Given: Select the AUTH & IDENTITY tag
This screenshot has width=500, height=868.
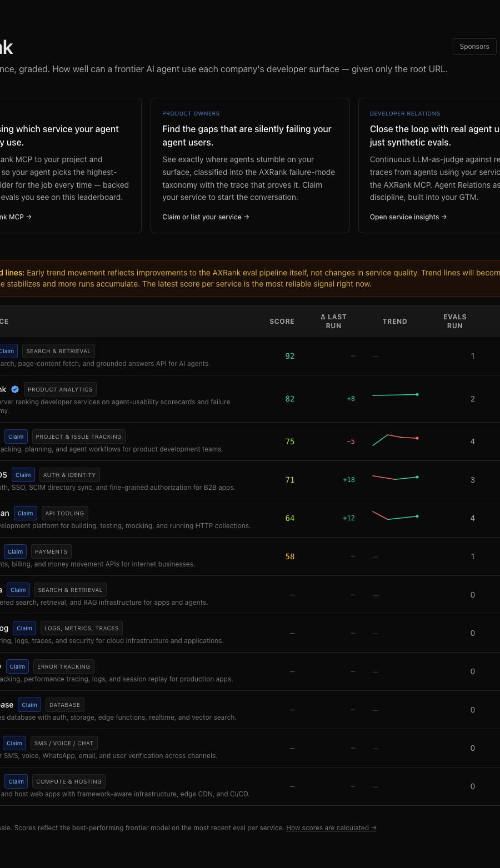Looking at the screenshot, I should click(69, 475).
